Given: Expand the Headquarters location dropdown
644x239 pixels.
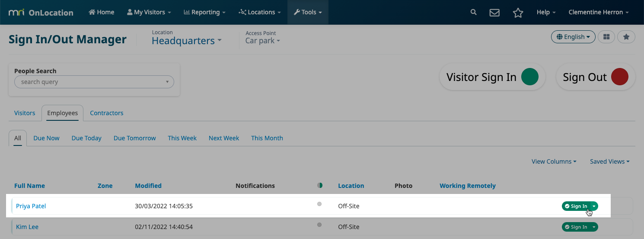Looking at the screenshot, I should (x=187, y=41).
